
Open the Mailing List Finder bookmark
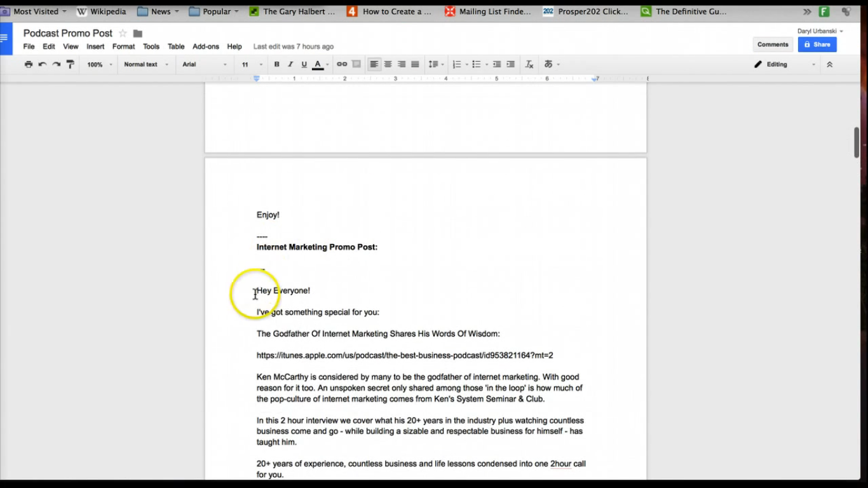coord(488,11)
